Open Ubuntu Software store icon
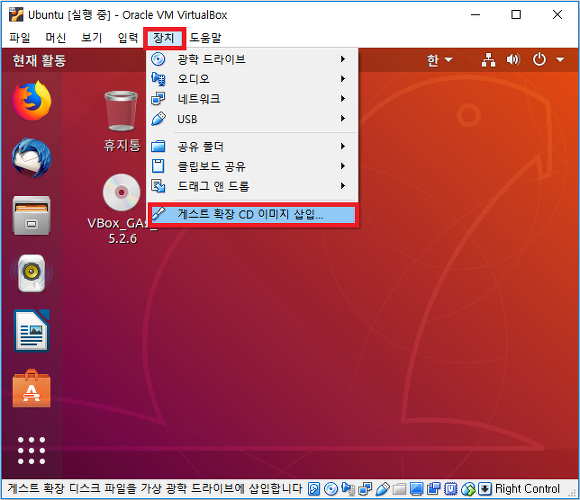The width and height of the screenshot is (580, 500). (31, 388)
